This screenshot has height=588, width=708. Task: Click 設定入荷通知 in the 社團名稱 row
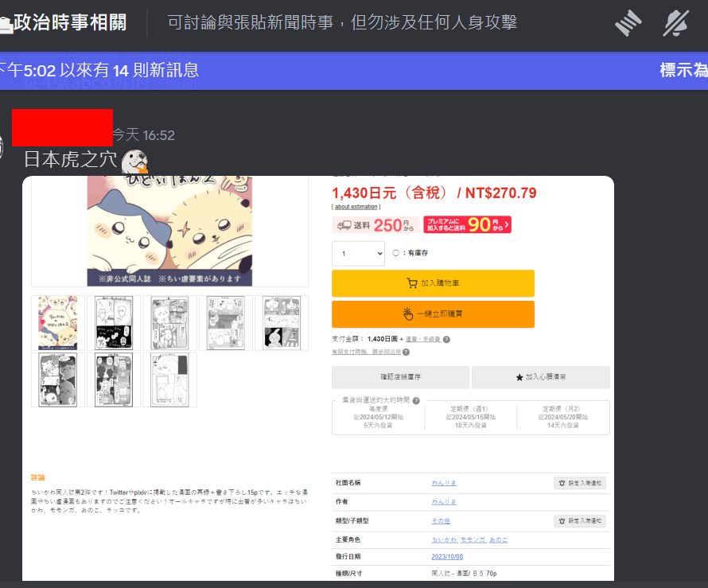[x=580, y=483]
